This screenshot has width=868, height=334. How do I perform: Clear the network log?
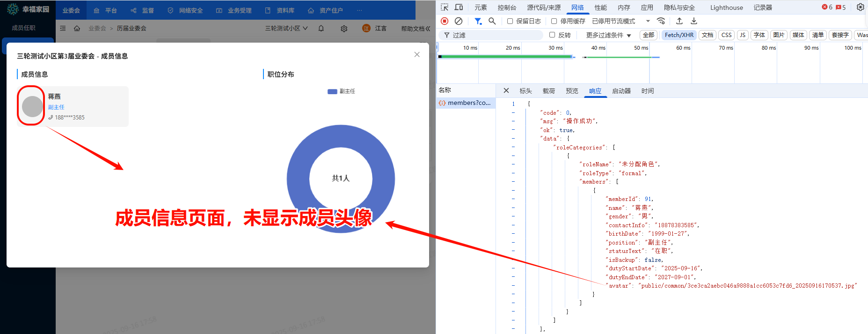[x=459, y=21]
